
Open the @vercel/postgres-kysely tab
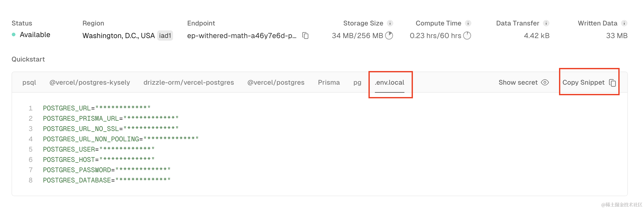(90, 82)
